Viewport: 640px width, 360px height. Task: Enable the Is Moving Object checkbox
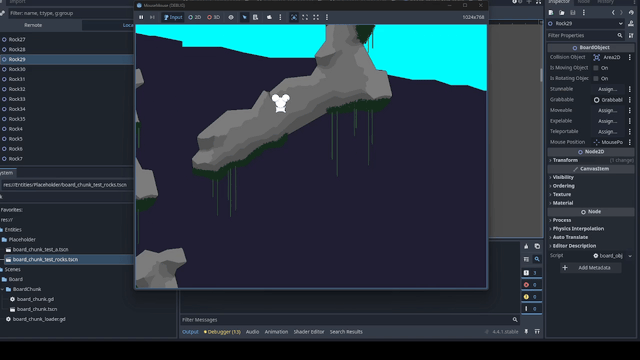coord(596,68)
